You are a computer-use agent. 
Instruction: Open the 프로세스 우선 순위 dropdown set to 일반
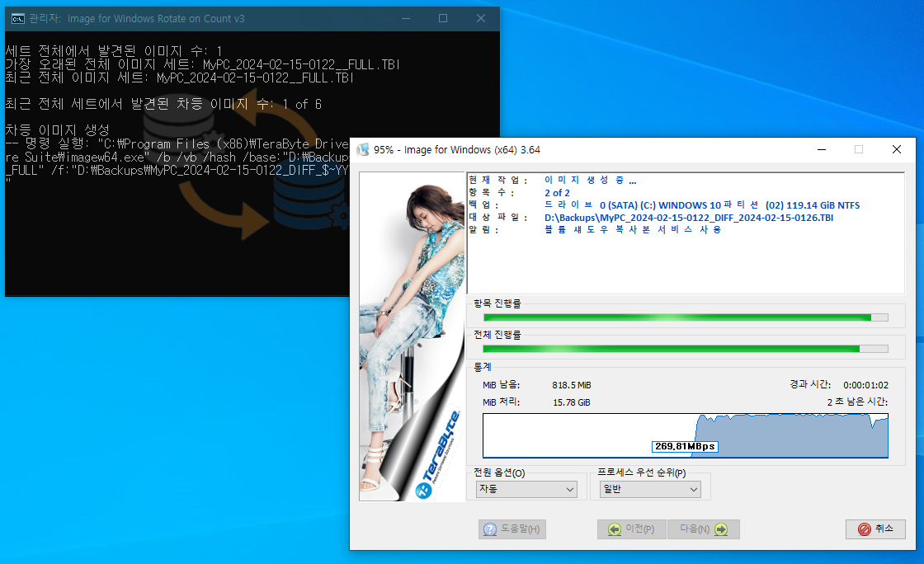(651, 489)
